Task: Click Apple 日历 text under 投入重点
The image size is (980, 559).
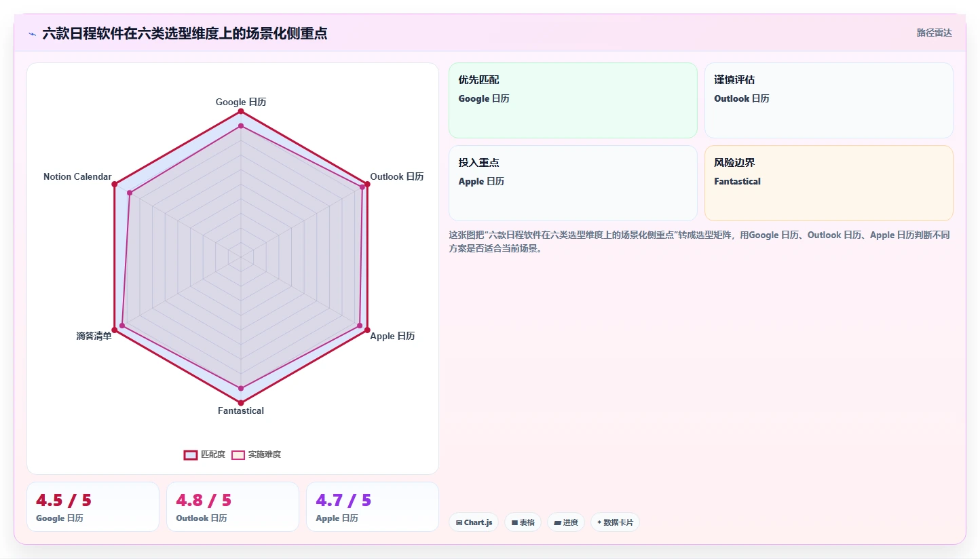Action: (x=481, y=181)
